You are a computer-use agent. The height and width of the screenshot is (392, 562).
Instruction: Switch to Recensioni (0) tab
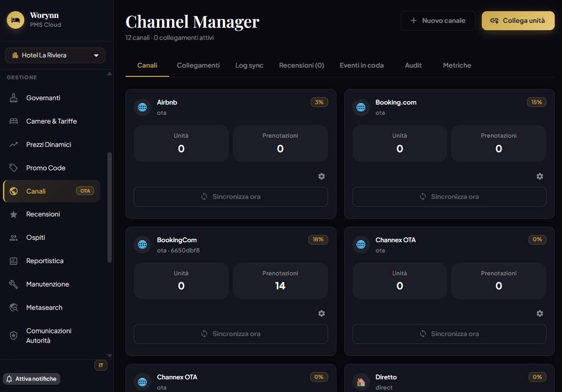(301, 65)
